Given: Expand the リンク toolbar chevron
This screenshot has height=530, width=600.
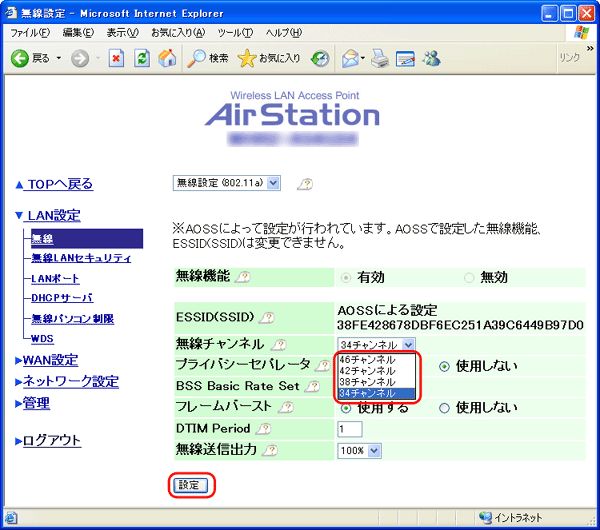Looking at the screenshot, I should click(590, 49).
